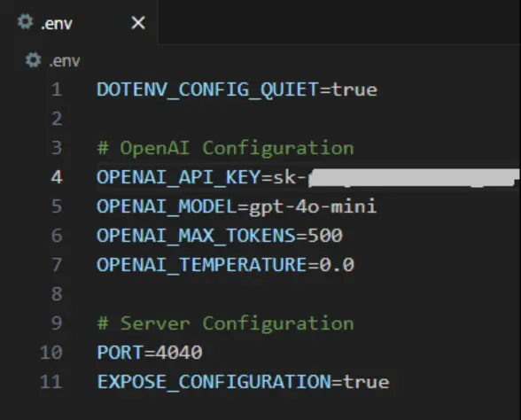
Task: Close the .env editor tab
Action: 138,23
